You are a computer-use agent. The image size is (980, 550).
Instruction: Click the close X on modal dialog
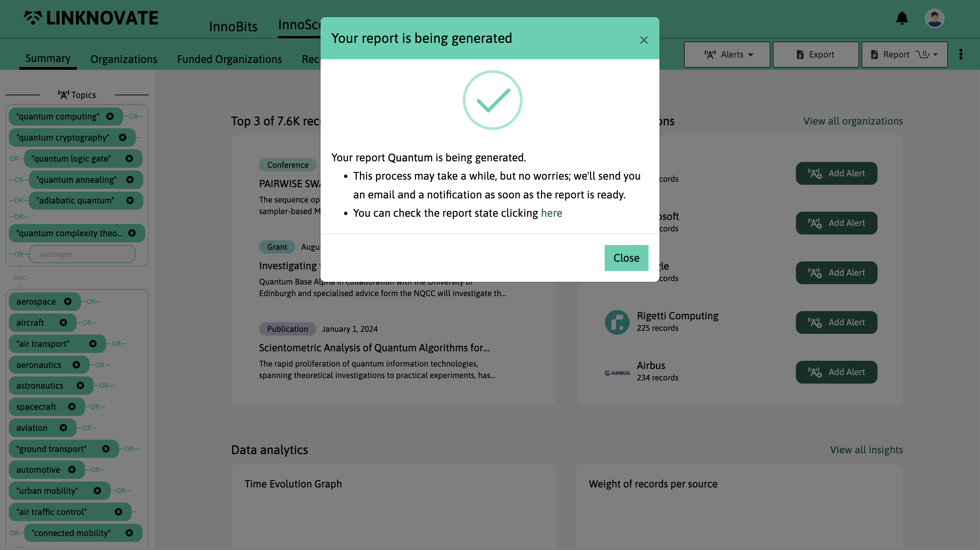click(643, 41)
